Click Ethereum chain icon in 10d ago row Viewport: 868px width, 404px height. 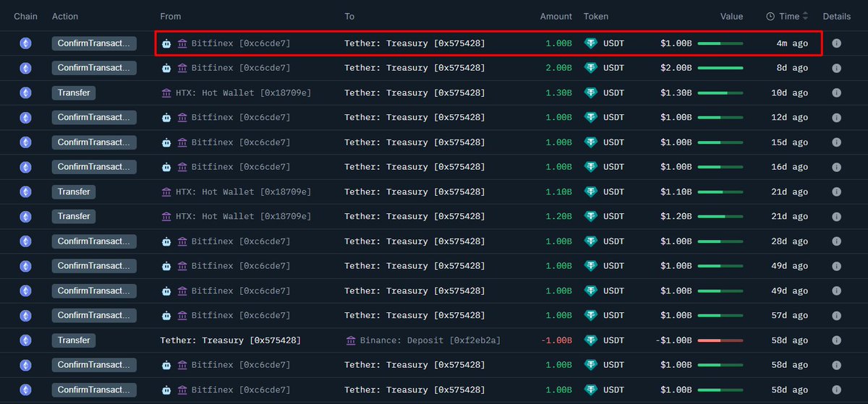click(25, 93)
